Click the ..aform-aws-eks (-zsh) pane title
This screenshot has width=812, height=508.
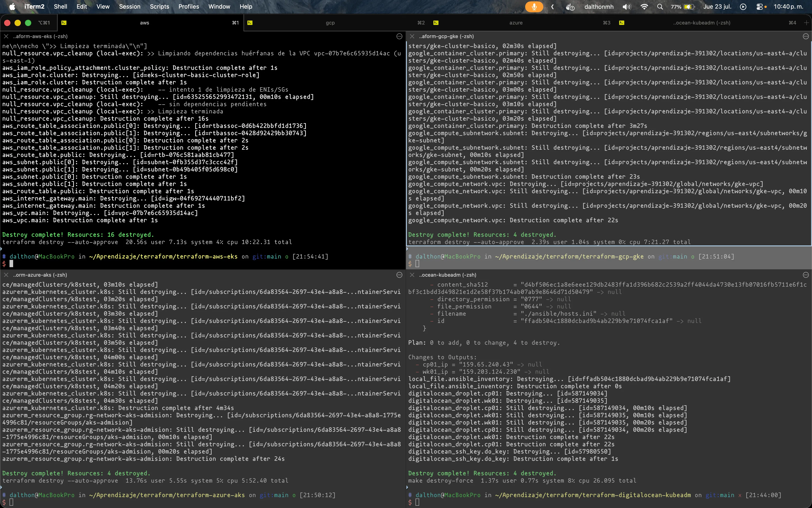click(x=40, y=36)
